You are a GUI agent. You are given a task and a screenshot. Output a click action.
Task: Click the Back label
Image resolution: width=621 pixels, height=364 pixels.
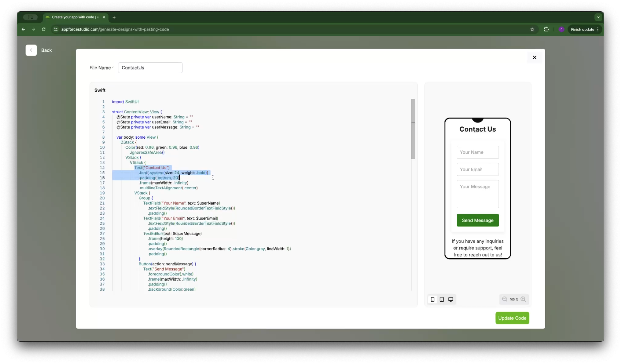pos(46,50)
